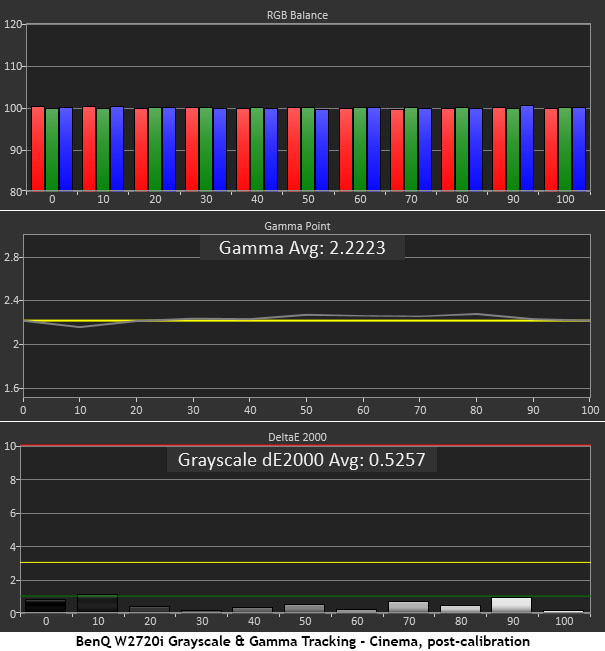Click the 60 label under the DeltaE chart
Screen dimensions: 605x651
(x=357, y=621)
